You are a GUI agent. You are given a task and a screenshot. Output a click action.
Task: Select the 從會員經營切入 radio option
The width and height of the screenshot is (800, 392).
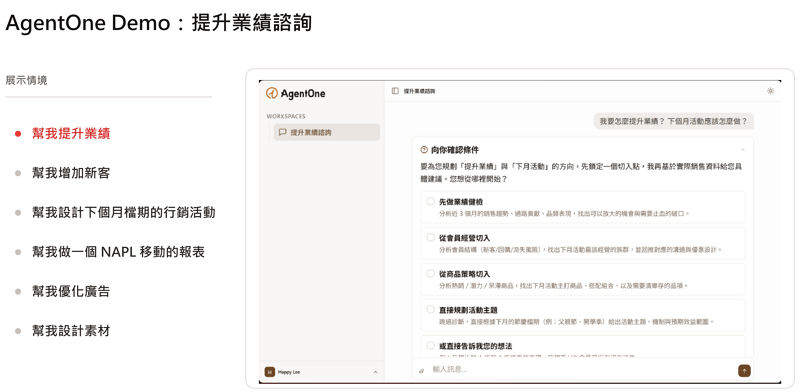(x=431, y=237)
